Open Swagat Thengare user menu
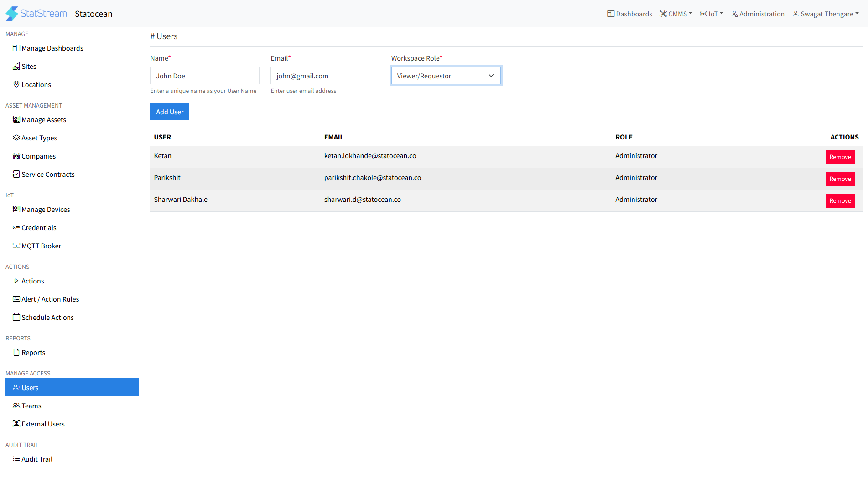 point(826,14)
